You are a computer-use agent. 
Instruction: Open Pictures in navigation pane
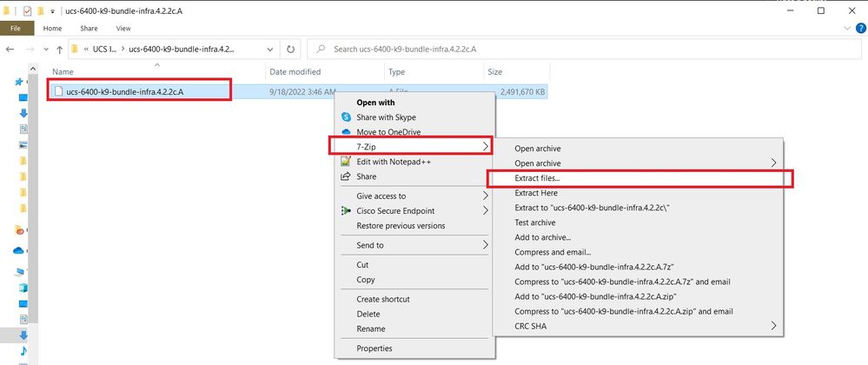[x=23, y=145]
